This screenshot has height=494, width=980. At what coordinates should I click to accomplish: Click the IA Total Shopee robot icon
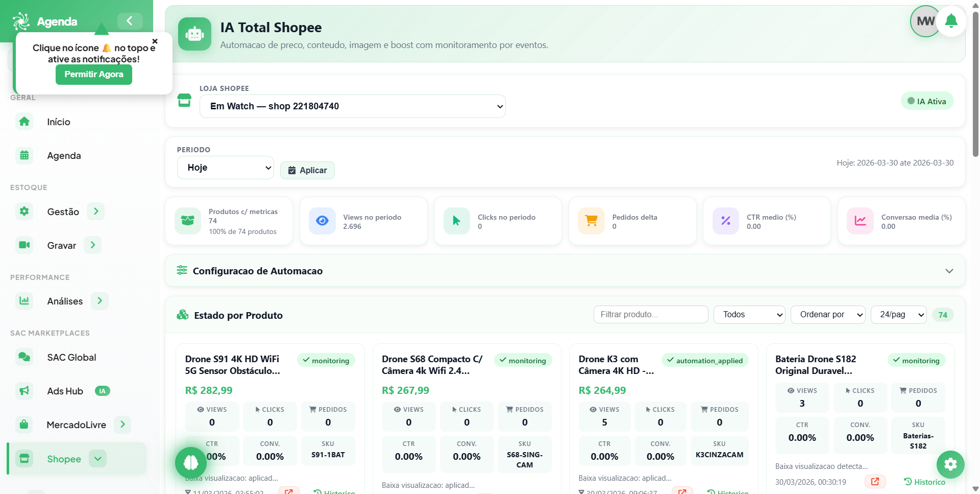pos(194,34)
